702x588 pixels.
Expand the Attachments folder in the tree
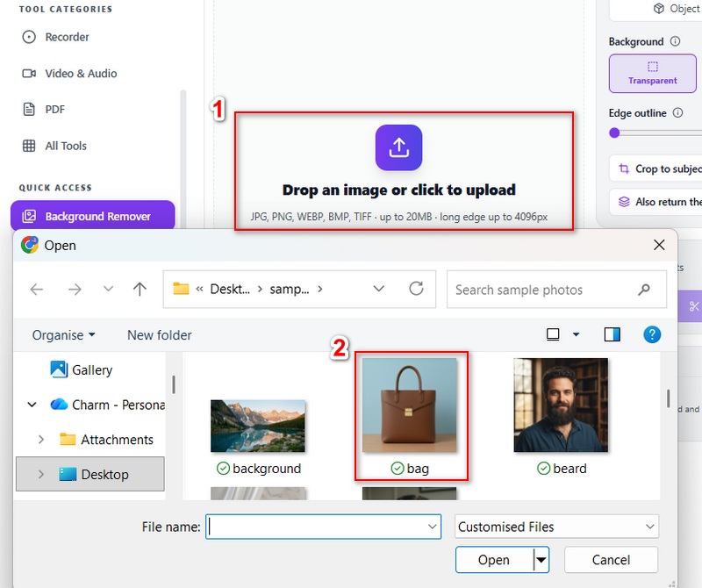point(41,440)
